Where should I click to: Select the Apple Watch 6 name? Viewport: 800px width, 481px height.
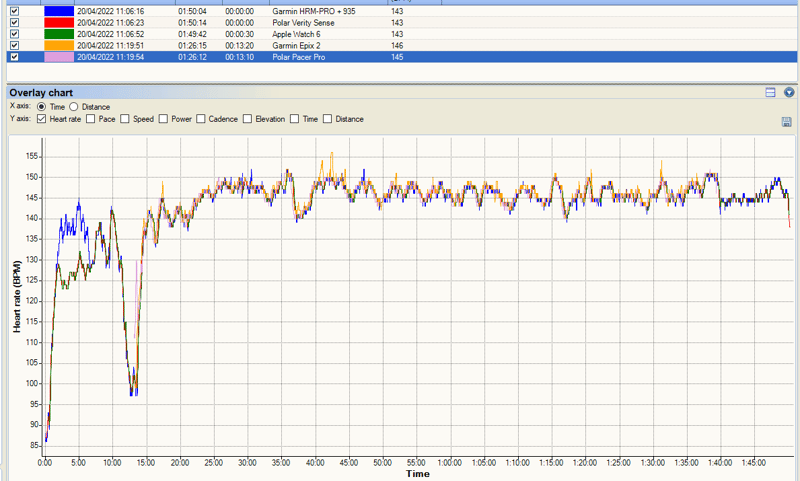(x=296, y=34)
